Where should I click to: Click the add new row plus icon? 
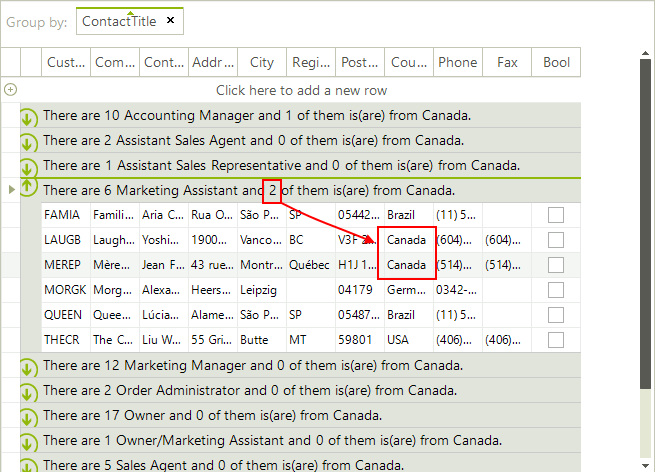(x=10, y=89)
